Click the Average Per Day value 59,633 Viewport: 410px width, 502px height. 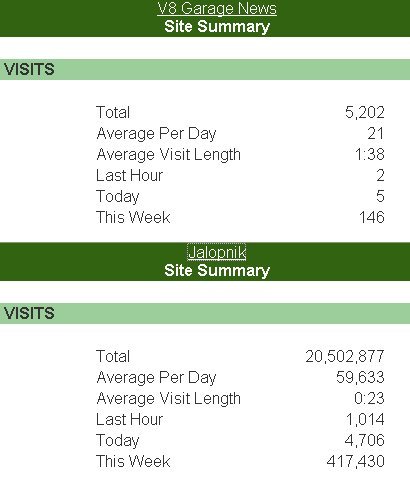(x=360, y=377)
